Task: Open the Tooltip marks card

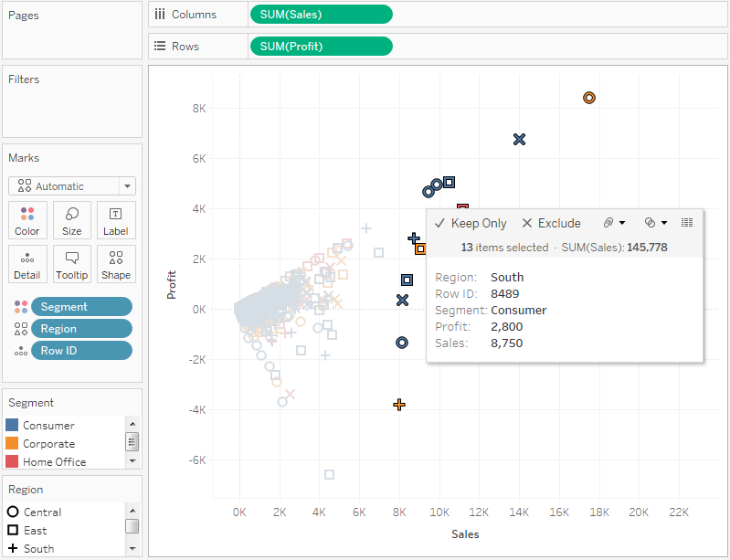Action: tap(72, 263)
